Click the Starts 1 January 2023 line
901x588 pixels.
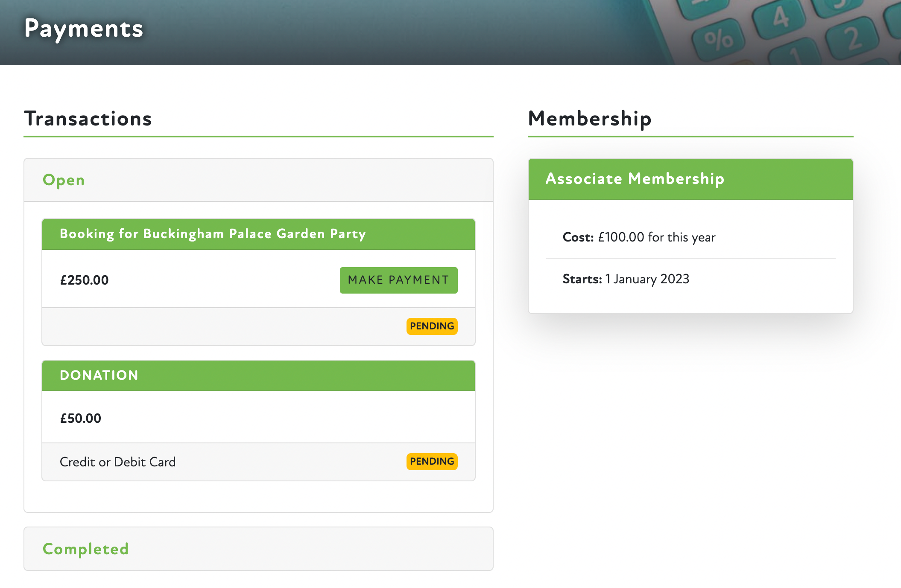626,279
